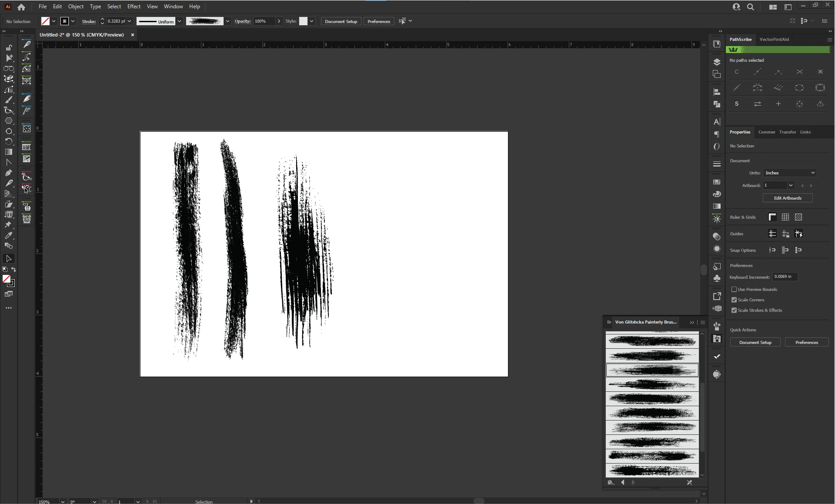Open the brush definition dropdown arrow
835x504 pixels.
pyautogui.click(x=227, y=21)
